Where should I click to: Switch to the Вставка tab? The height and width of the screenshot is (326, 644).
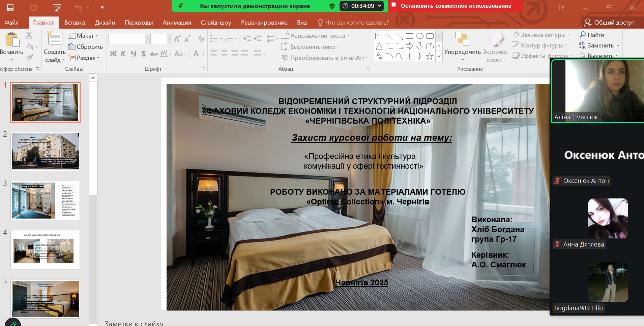[x=75, y=23]
